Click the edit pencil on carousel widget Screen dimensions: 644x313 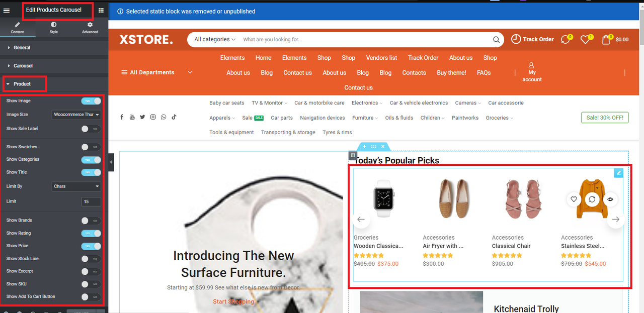coord(619,173)
